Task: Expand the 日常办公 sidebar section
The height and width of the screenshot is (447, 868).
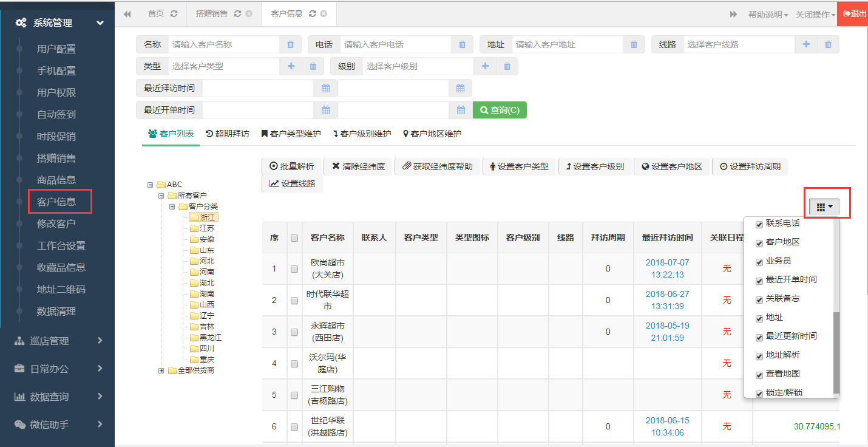Action: tap(100, 369)
